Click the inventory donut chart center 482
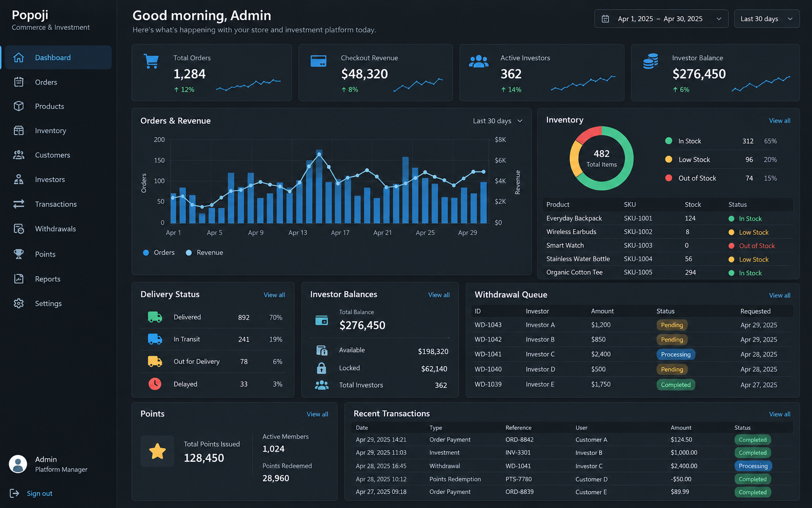812x508 pixels. pos(602,154)
